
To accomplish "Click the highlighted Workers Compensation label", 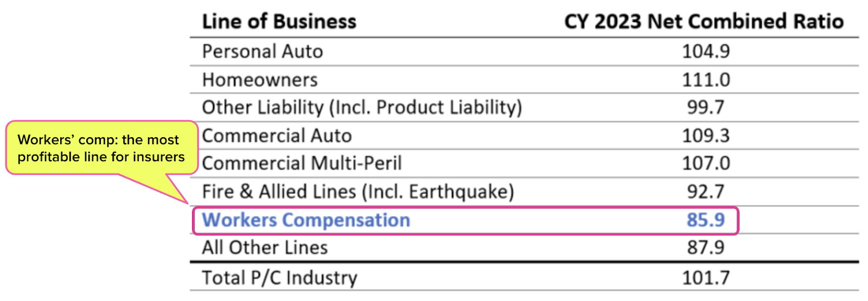I will [x=306, y=220].
